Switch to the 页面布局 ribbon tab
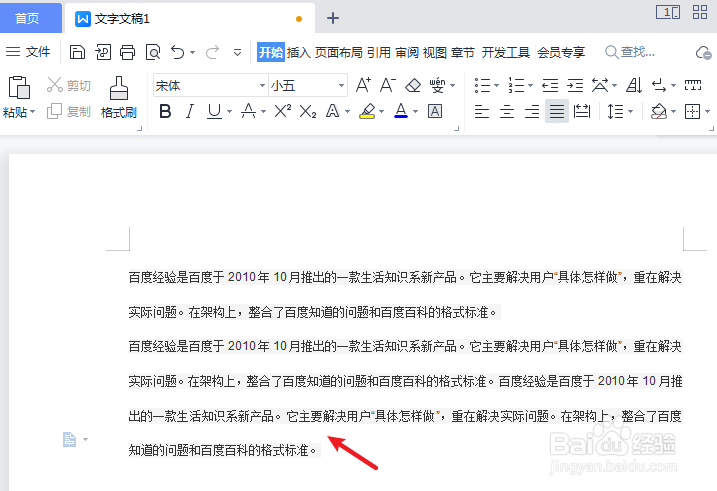 coord(339,53)
